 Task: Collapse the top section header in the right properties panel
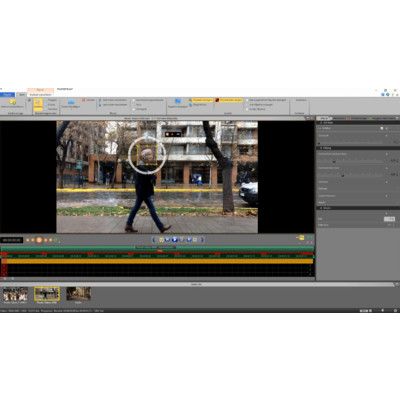[358, 123]
